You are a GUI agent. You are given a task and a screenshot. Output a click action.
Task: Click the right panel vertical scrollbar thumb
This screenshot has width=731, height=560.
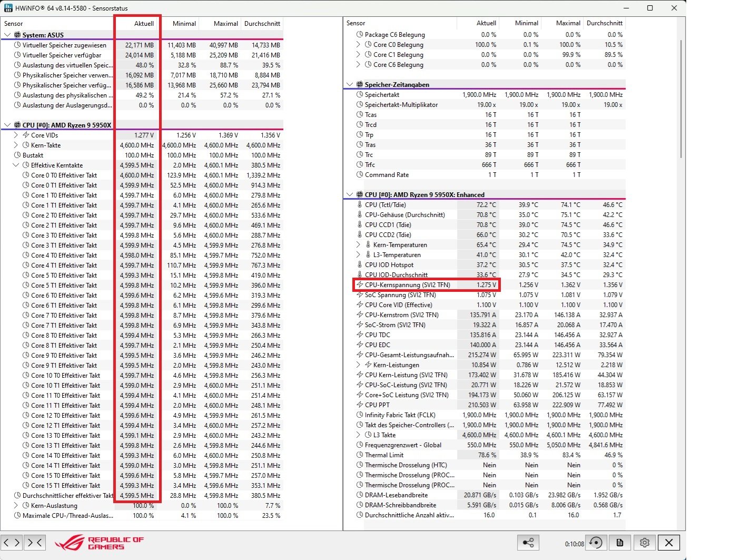click(681, 99)
